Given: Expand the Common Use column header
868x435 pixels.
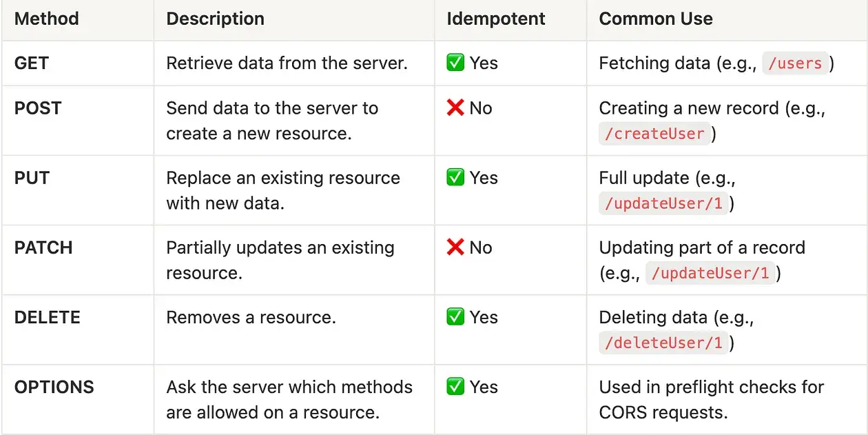Looking at the screenshot, I should (656, 19).
